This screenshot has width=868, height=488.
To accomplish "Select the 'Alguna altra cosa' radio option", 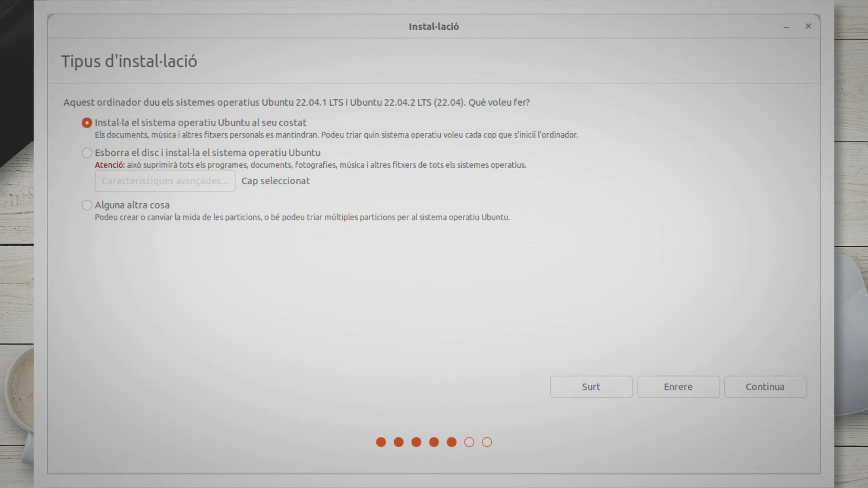I will point(87,205).
